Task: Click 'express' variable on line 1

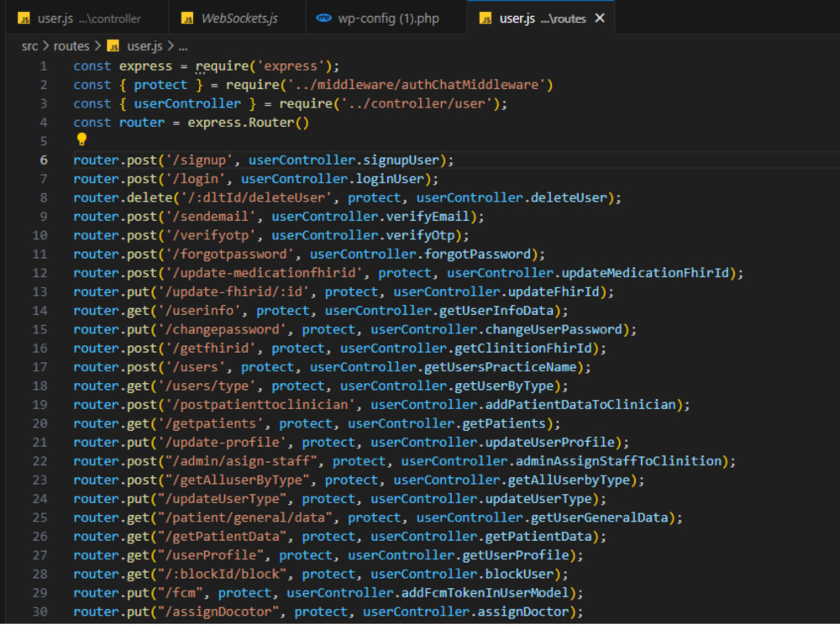Action: (145, 66)
